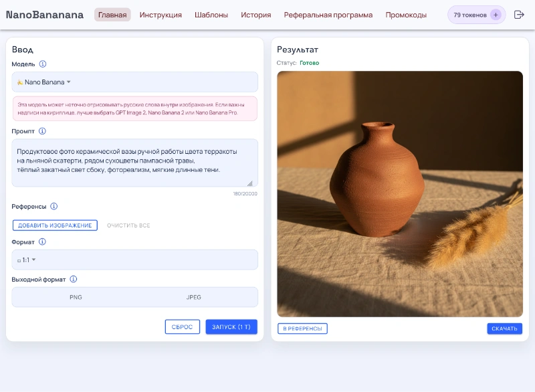This screenshot has width=535, height=392.
Task: Go to the История tab
Action: coord(256,15)
